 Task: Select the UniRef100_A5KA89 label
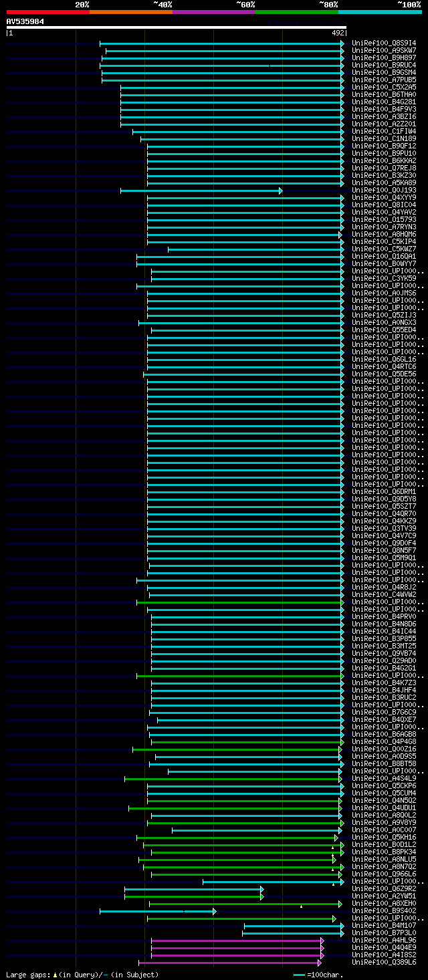point(384,182)
